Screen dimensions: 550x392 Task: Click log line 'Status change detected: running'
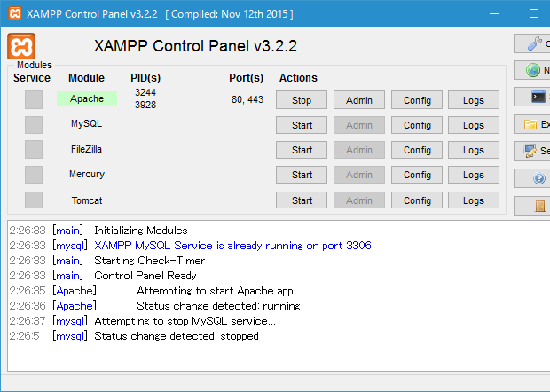coord(218,306)
